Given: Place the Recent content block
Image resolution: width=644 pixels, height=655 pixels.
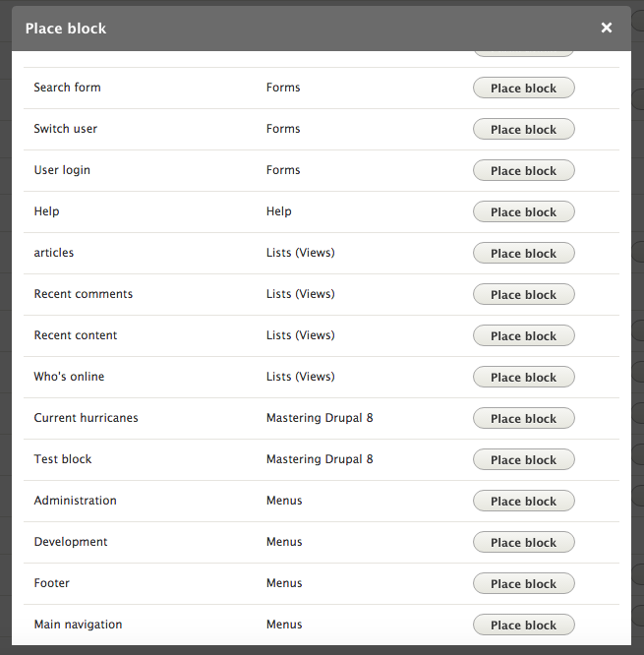Looking at the screenshot, I should click(523, 336).
